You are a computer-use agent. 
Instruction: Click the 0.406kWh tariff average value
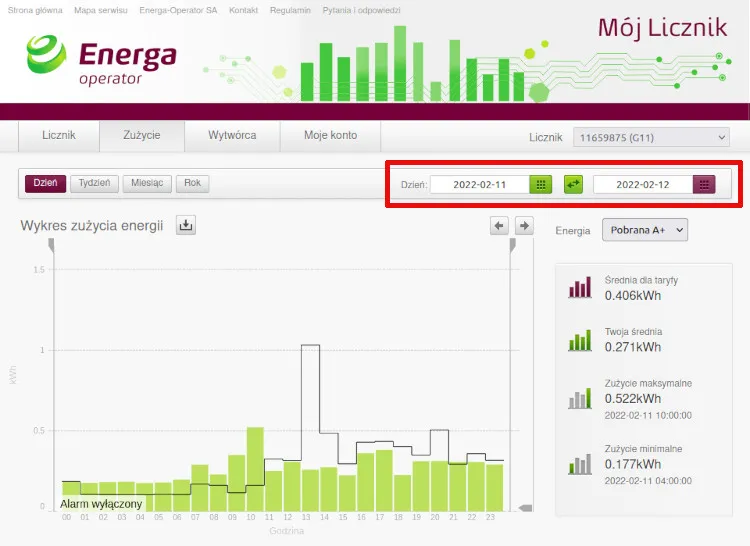(632, 295)
